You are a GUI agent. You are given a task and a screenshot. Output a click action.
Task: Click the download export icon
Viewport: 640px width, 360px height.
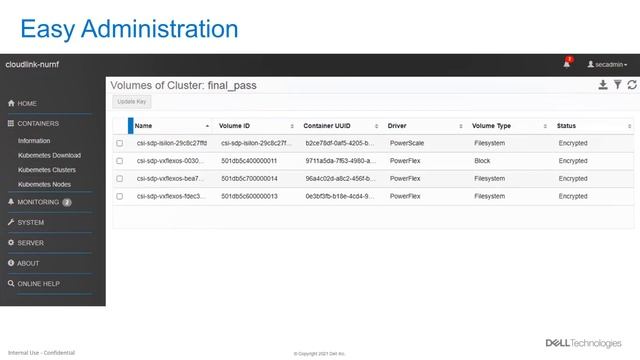[603, 85]
